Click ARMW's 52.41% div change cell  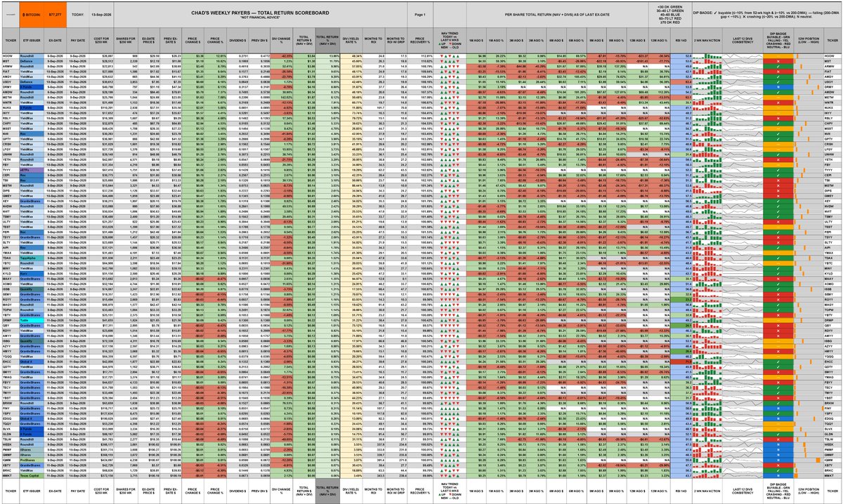[x=282, y=66]
